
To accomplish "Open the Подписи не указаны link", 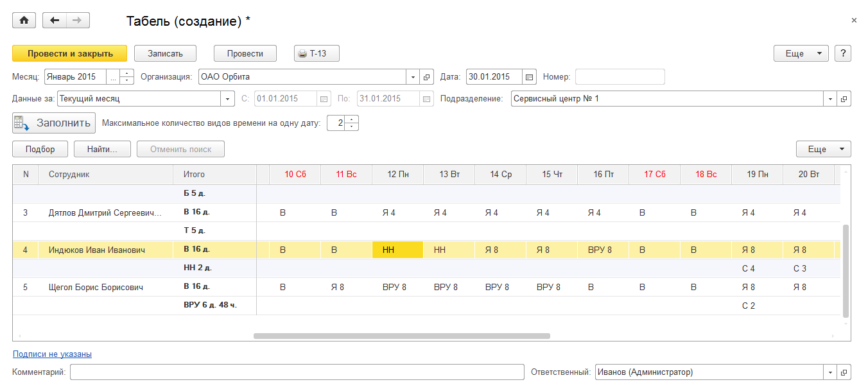I will coord(52,354).
